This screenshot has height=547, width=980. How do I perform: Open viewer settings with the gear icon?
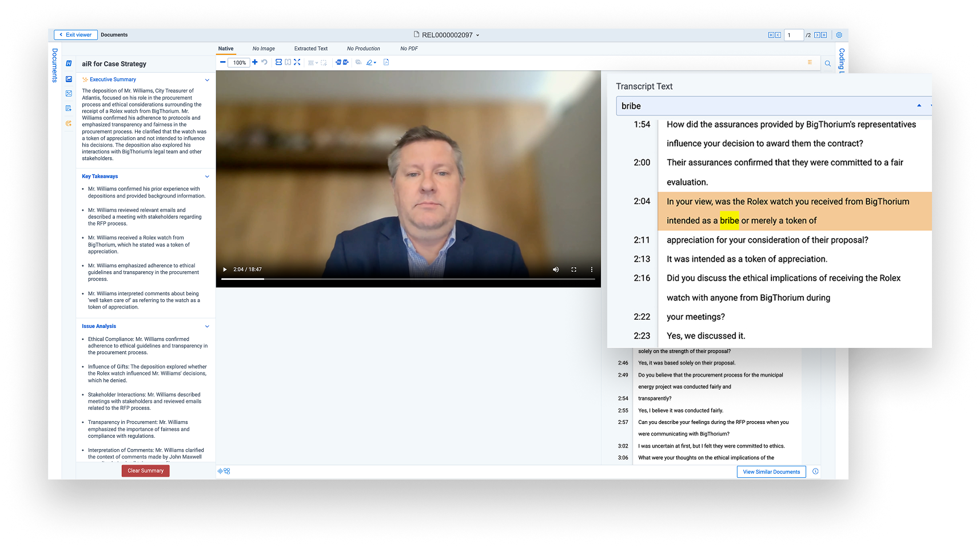pos(839,35)
